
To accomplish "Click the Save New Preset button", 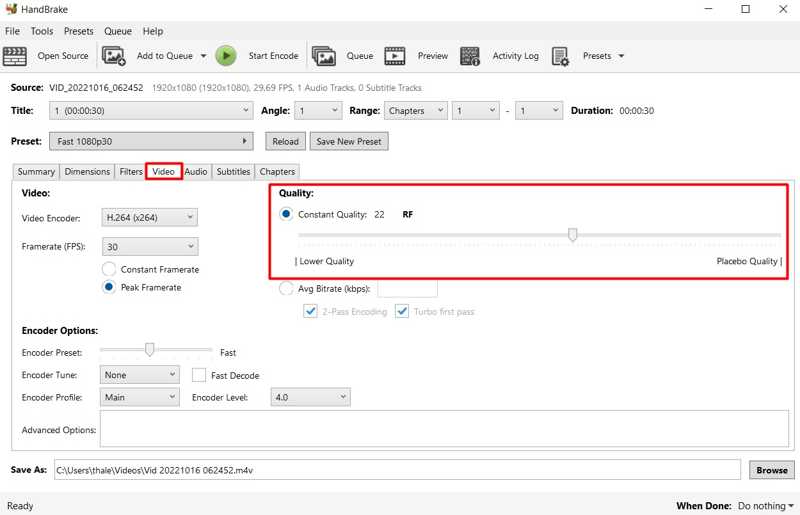I will (x=348, y=141).
